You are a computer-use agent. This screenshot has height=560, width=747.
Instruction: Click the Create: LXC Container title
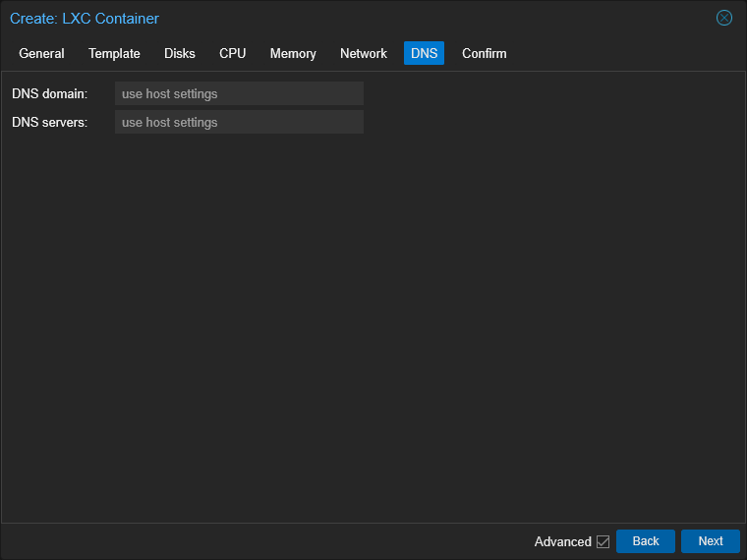pos(85,19)
